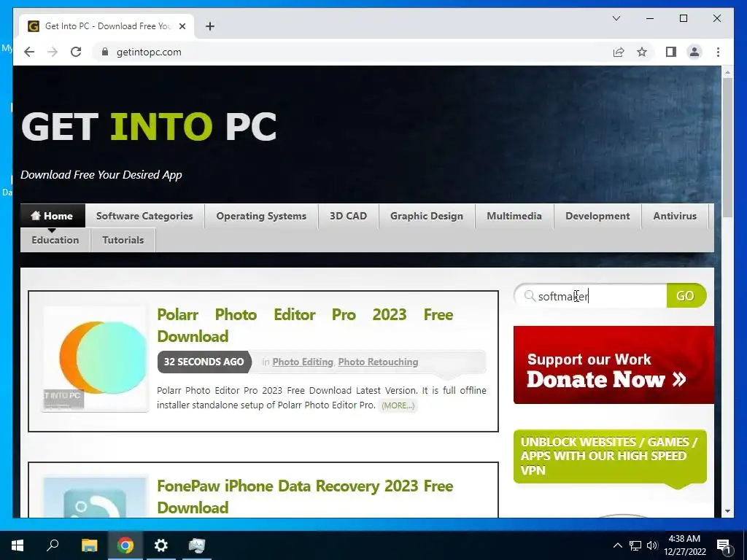Open the Chrome profile avatar
The image size is (747, 560).
pyautogui.click(x=694, y=52)
